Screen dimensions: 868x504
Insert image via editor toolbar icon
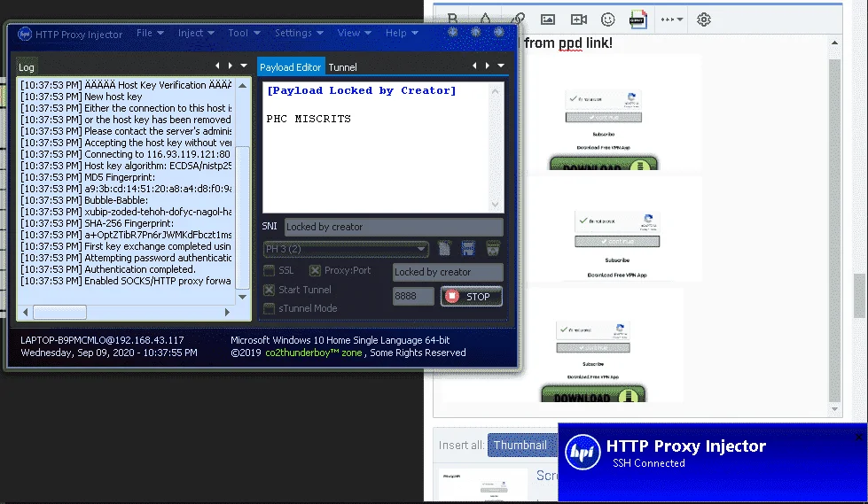[547, 19]
